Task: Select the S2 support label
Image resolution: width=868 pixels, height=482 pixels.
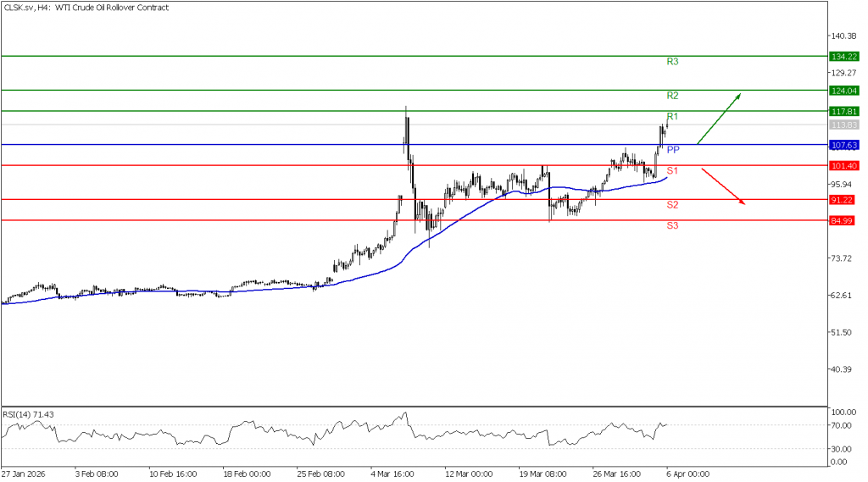Action: [672, 205]
